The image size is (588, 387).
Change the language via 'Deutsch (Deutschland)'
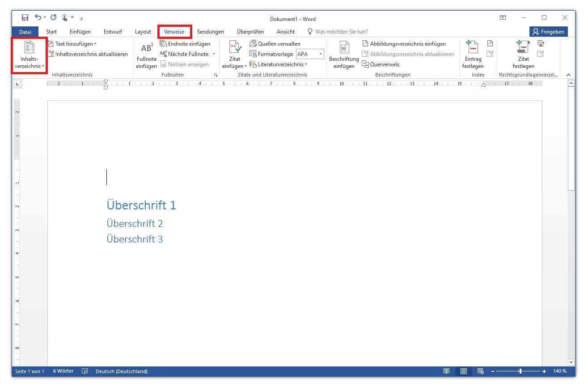pyautogui.click(x=122, y=371)
